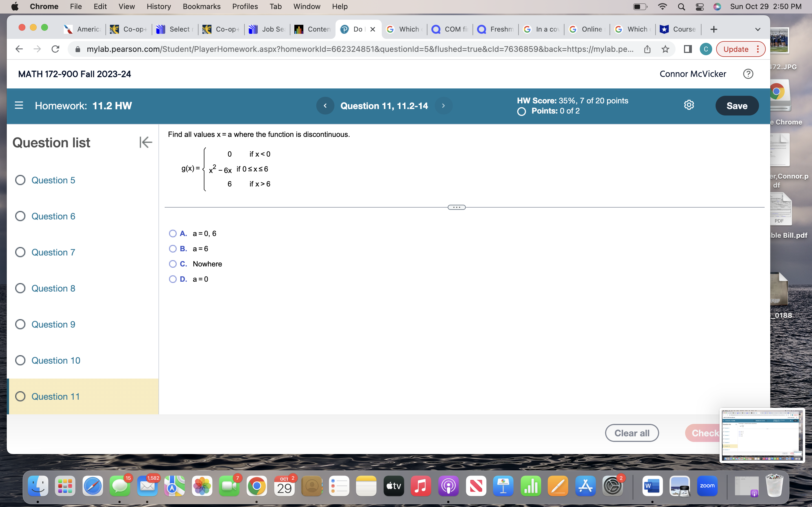Open the Bookmarks menu
812x507 pixels.
(202, 6)
